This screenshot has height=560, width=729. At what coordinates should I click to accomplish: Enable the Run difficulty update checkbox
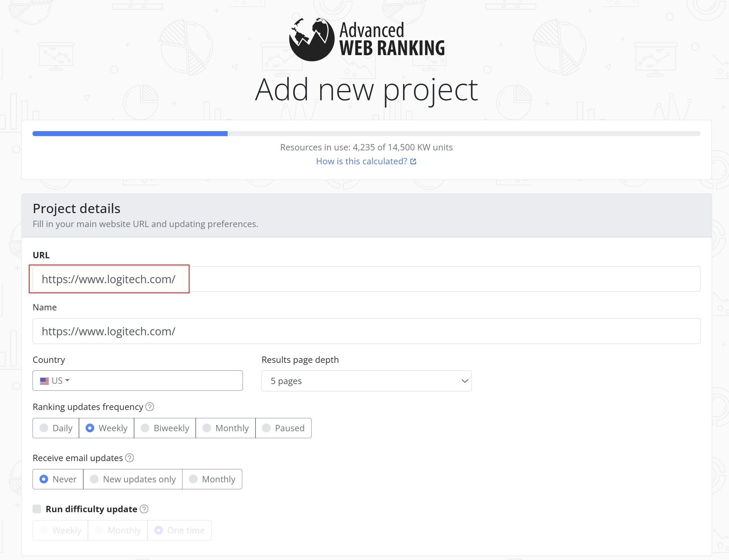point(37,509)
